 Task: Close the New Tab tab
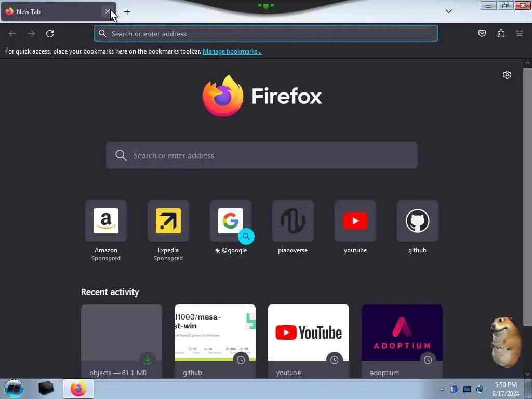point(107,11)
